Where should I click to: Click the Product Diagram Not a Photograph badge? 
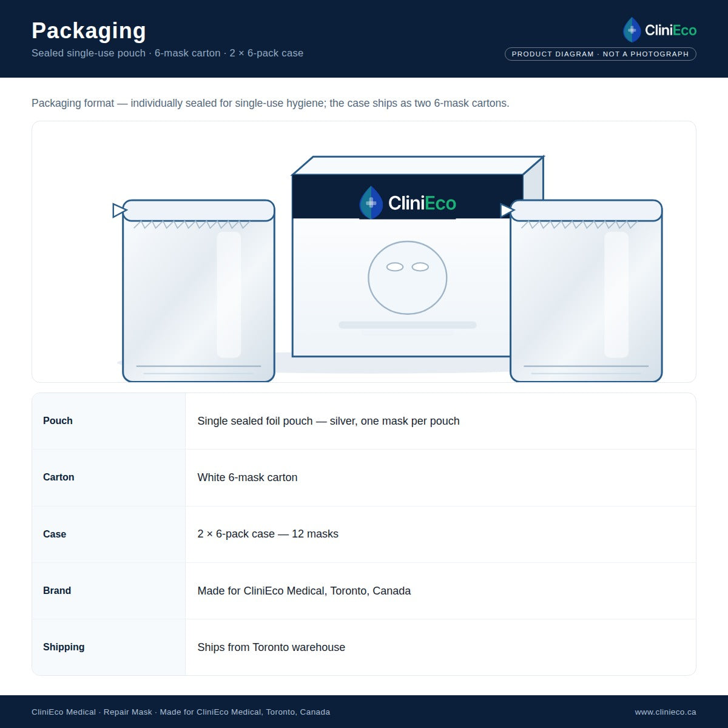pos(600,54)
